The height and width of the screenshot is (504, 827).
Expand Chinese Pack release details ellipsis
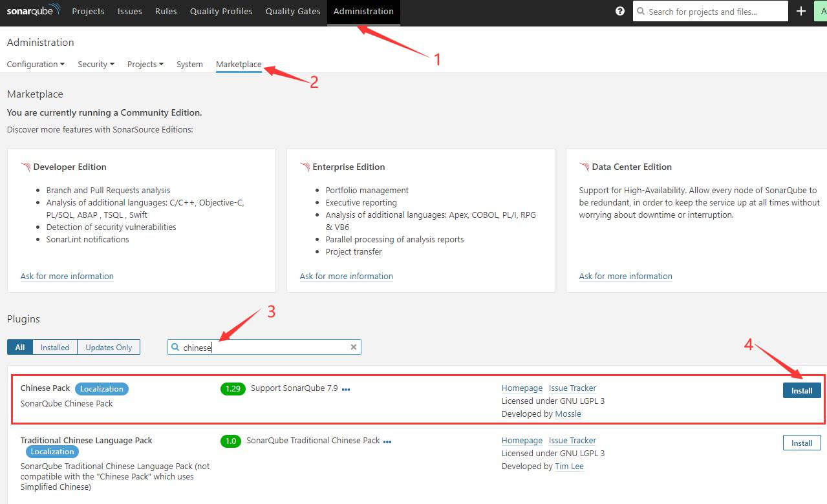pos(346,389)
